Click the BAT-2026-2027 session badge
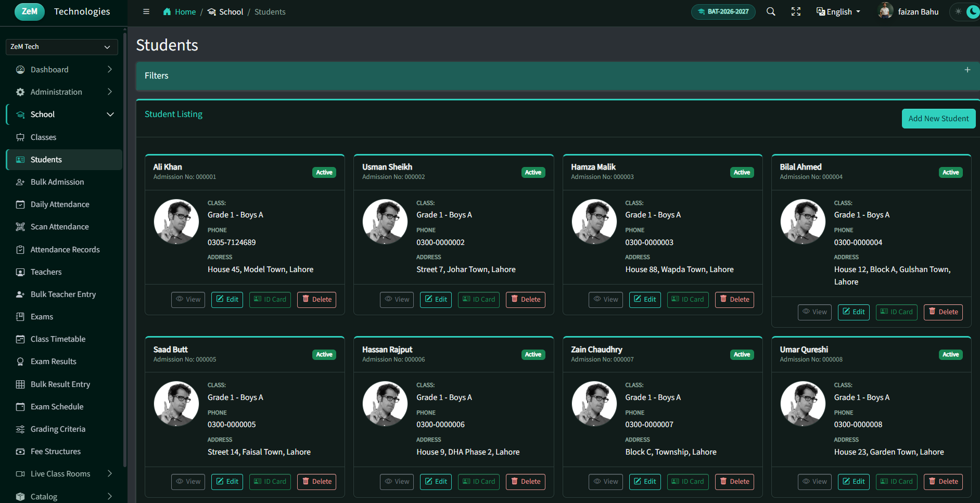Viewport: 980px width, 503px height. pos(723,11)
